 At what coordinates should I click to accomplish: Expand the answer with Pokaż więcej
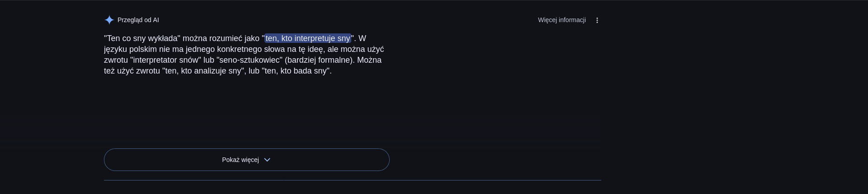tap(240, 160)
